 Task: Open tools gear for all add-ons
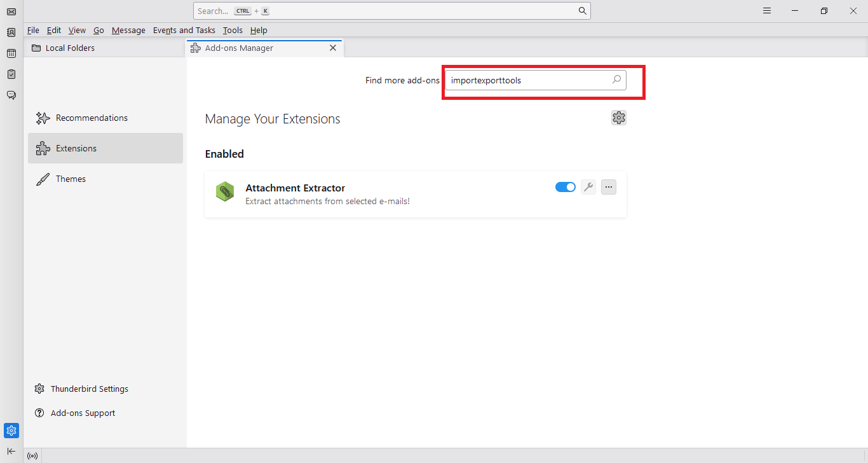[619, 118]
